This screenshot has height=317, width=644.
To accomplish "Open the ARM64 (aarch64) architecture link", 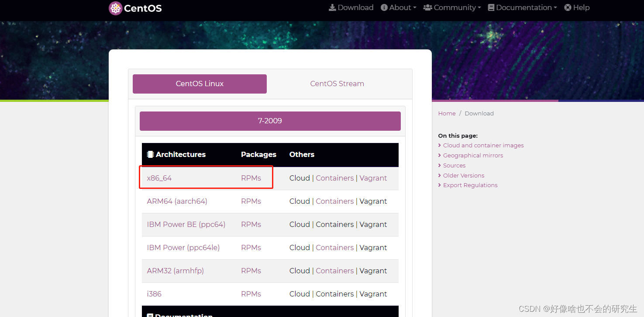I will point(177,201).
